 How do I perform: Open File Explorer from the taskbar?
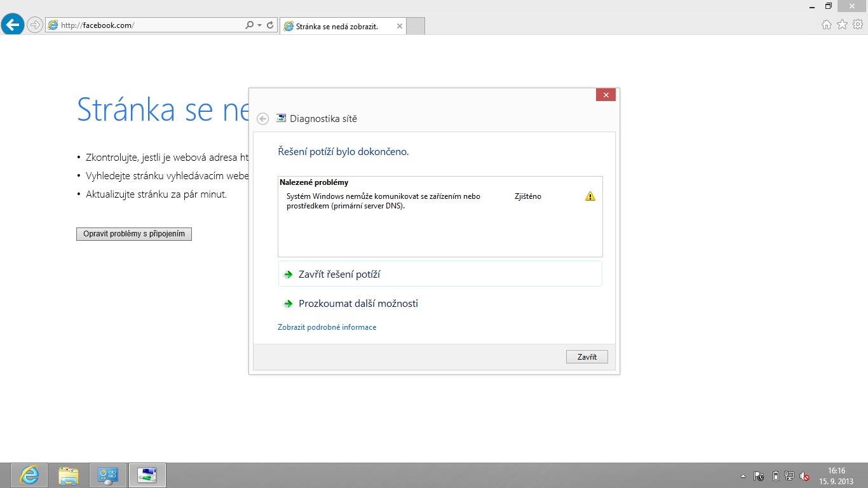[69, 475]
